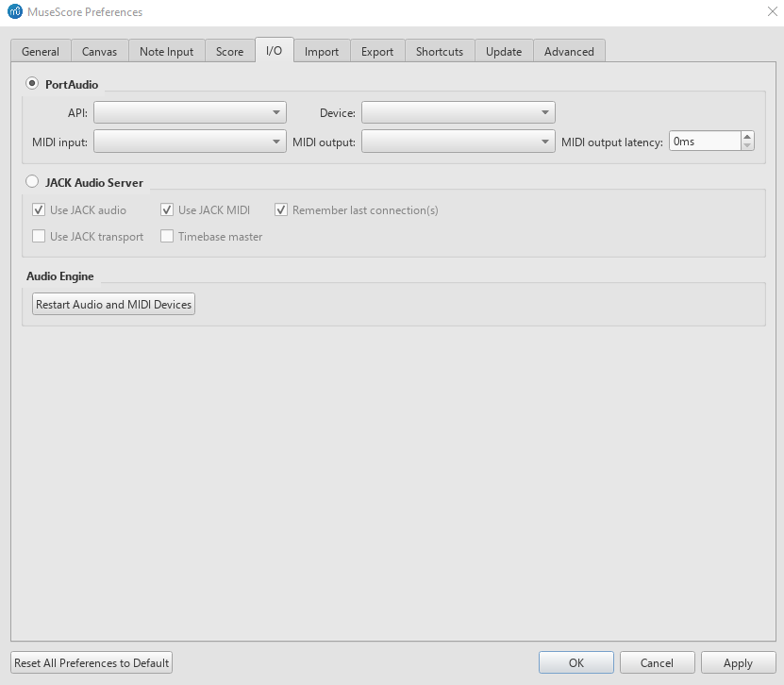Click Restart Audio and MIDI Devices
Viewport: 784px width, 685px height.
coord(112,304)
